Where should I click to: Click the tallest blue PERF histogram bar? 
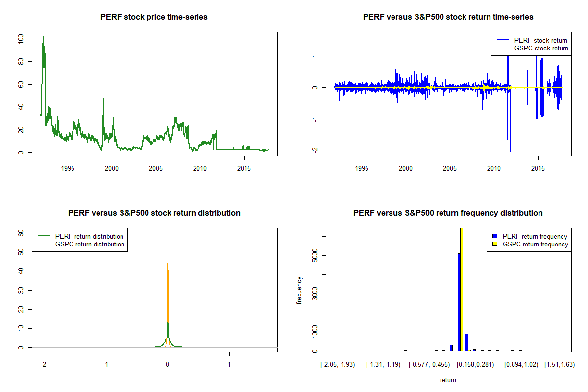(459, 301)
